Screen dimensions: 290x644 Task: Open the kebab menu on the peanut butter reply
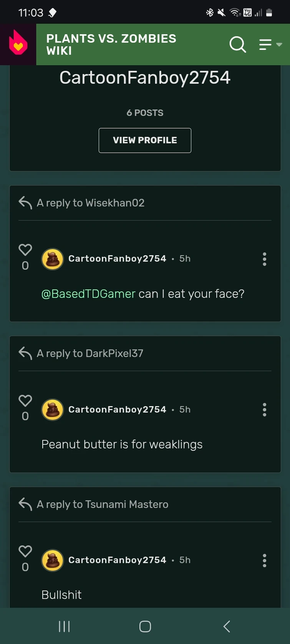(x=264, y=410)
